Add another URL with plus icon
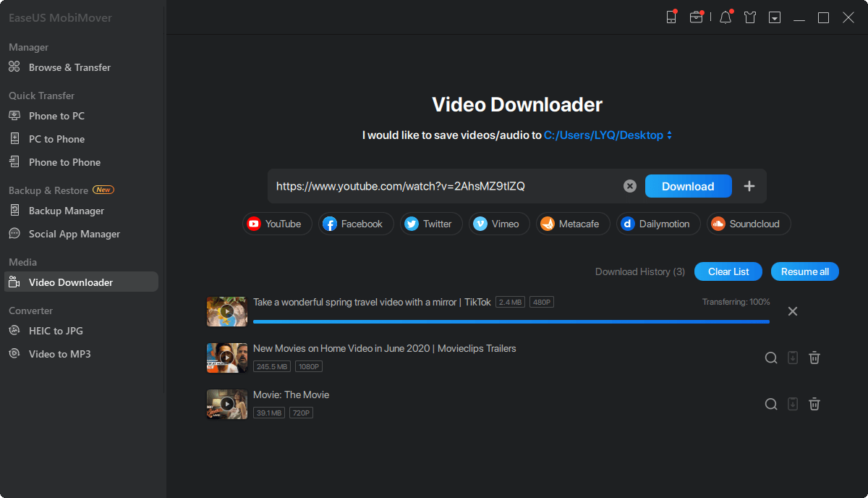 (749, 186)
